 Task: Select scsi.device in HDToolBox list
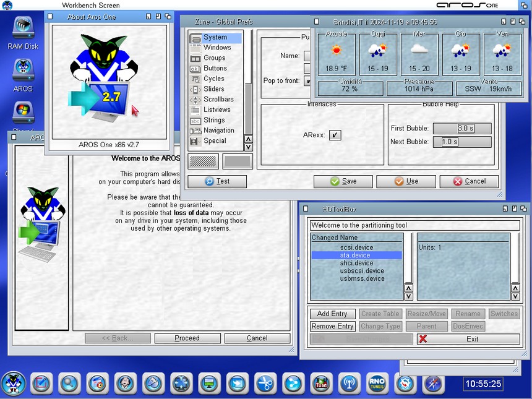[356, 247]
